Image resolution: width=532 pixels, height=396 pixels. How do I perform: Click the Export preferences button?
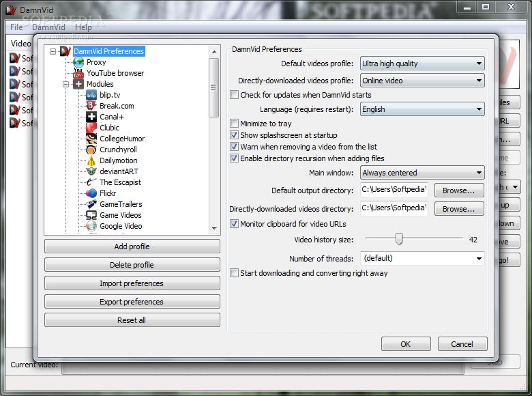tap(132, 302)
